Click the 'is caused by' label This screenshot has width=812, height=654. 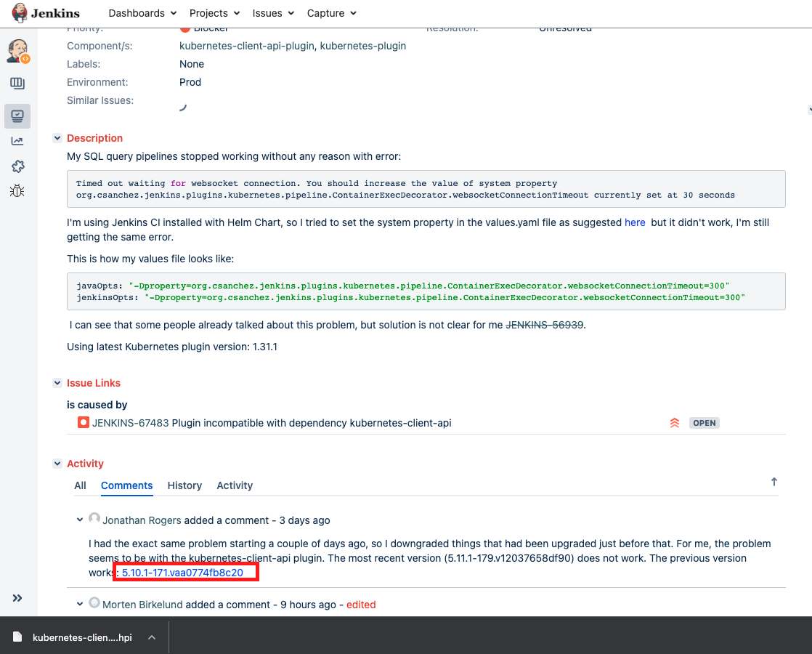(97, 405)
